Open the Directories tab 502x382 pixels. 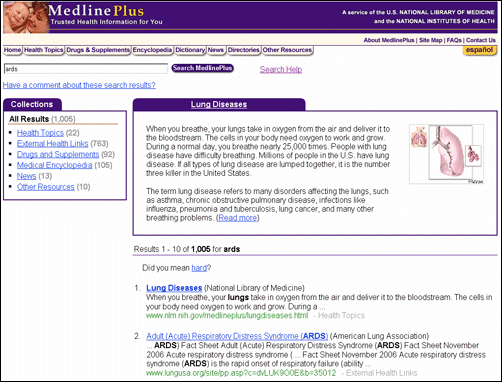pyautogui.click(x=244, y=50)
